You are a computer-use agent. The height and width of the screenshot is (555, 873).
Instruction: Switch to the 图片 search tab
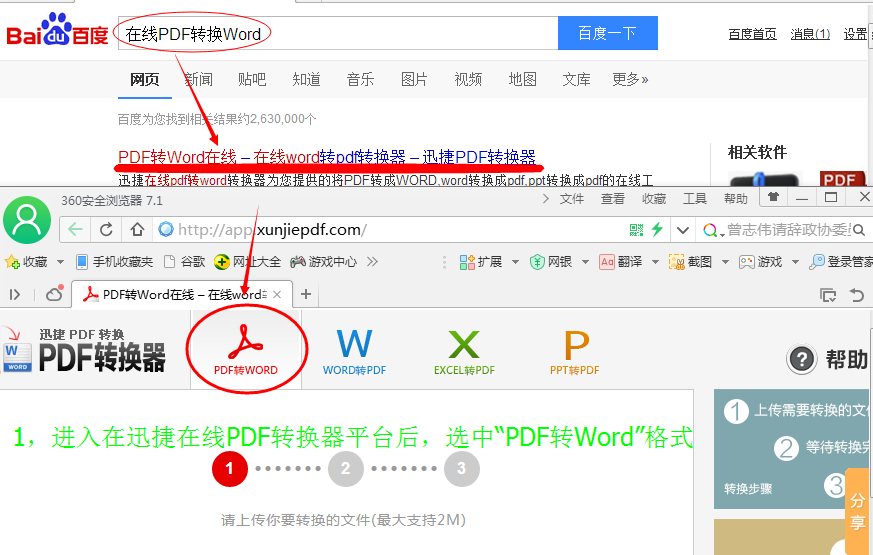(x=414, y=80)
